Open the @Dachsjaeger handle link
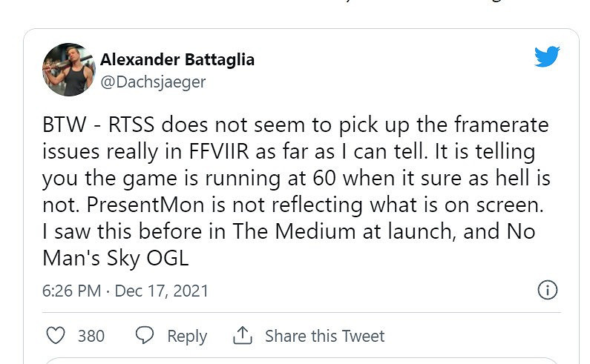 tap(152, 82)
